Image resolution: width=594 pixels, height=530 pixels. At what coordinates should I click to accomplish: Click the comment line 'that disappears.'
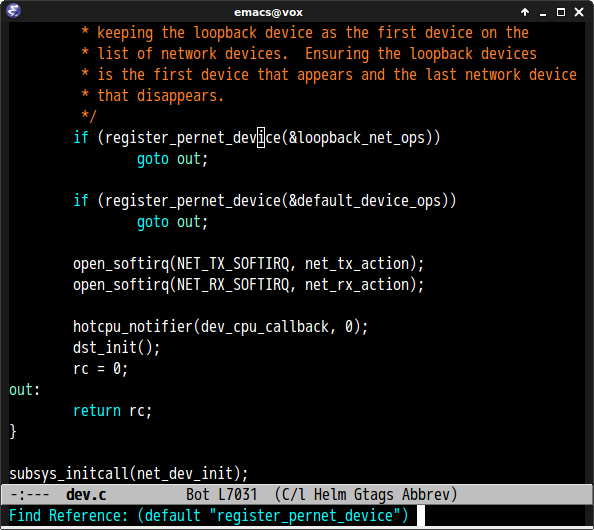pyautogui.click(x=153, y=96)
